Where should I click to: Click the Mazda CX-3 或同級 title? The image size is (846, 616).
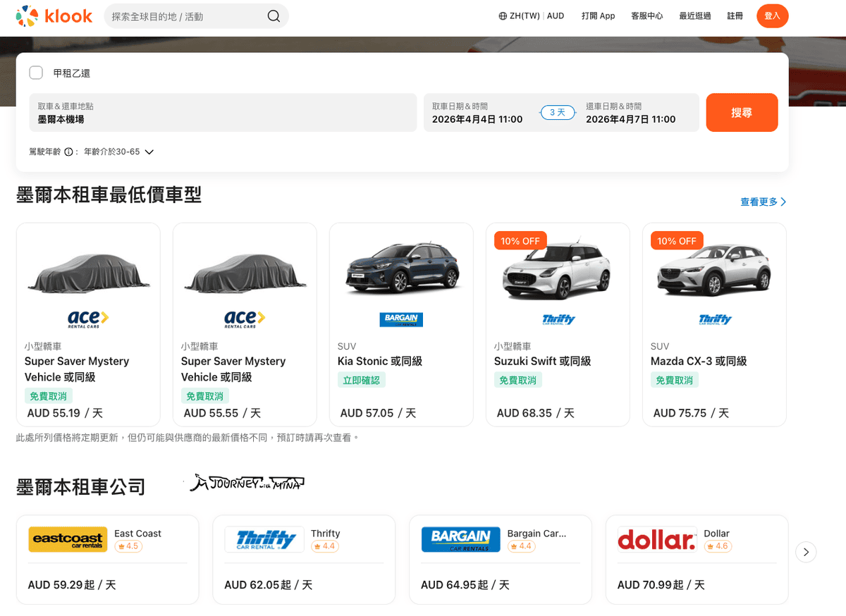click(699, 361)
